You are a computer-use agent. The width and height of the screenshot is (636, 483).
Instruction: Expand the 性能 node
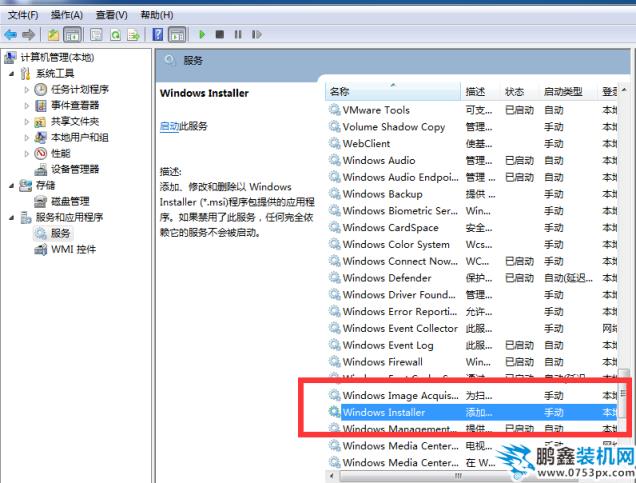pyautogui.click(x=27, y=154)
